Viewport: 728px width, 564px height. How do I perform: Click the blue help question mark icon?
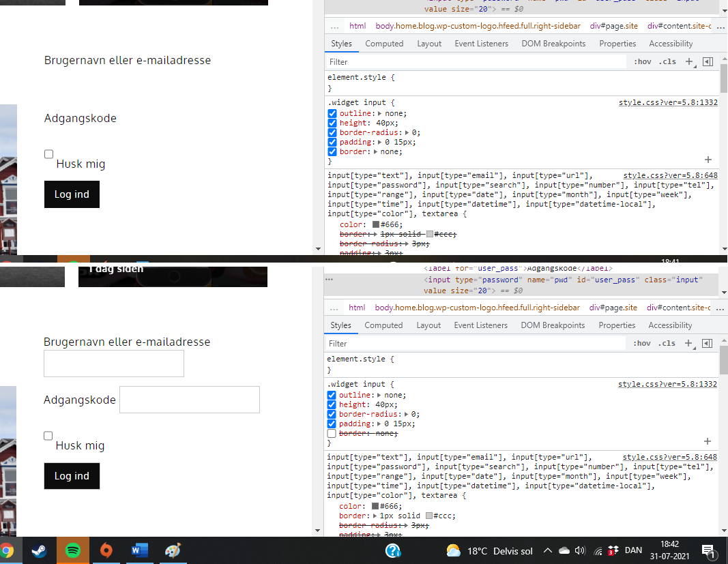[392, 550]
